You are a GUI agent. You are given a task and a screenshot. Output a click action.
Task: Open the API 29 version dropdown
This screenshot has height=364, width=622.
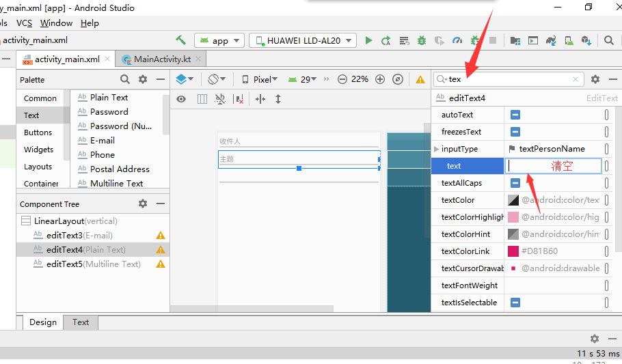coord(302,79)
